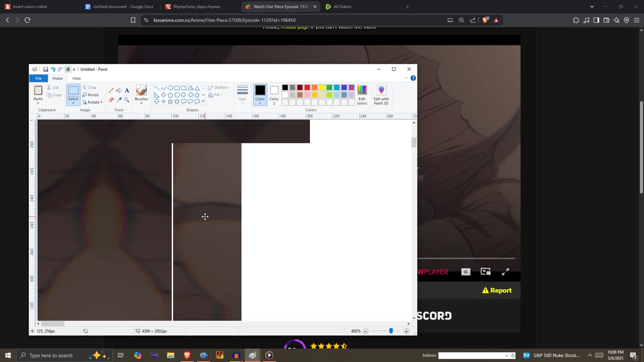
Task: Click the Save icon in Paint title bar
Action: [x=45, y=69]
